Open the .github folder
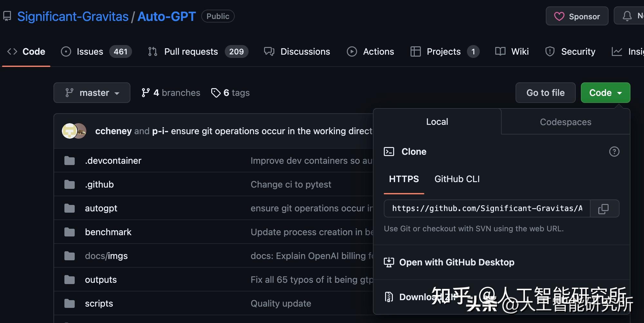644x323 pixels. 99,184
